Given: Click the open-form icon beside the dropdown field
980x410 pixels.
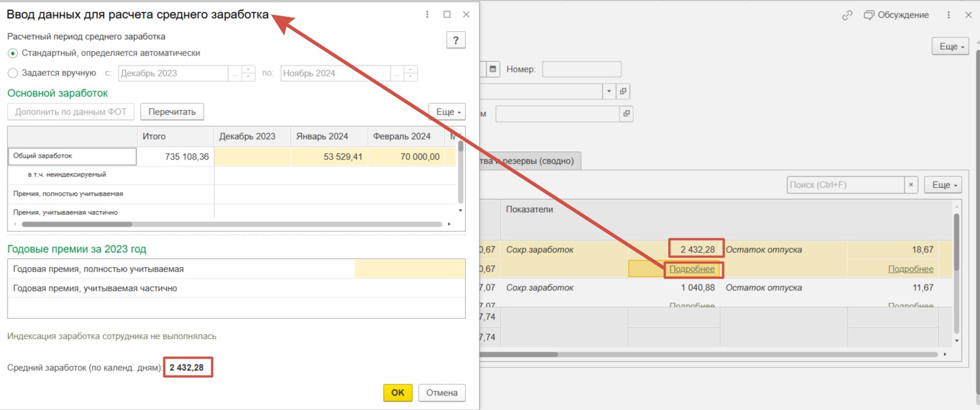Looking at the screenshot, I should (623, 91).
